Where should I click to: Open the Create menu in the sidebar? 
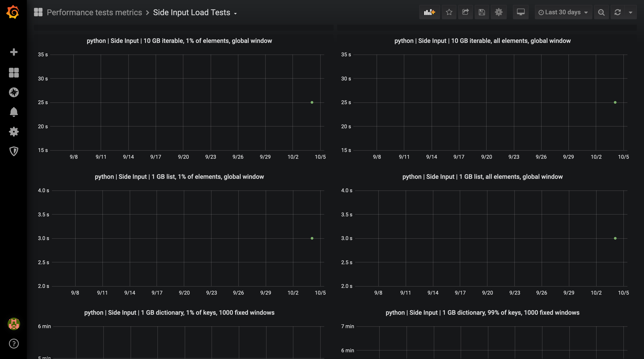pos(14,52)
